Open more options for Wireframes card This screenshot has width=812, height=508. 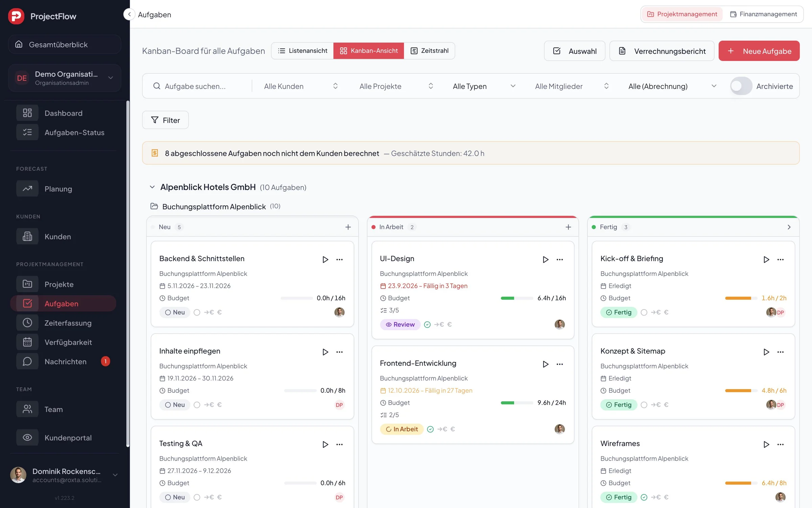click(780, 444)
